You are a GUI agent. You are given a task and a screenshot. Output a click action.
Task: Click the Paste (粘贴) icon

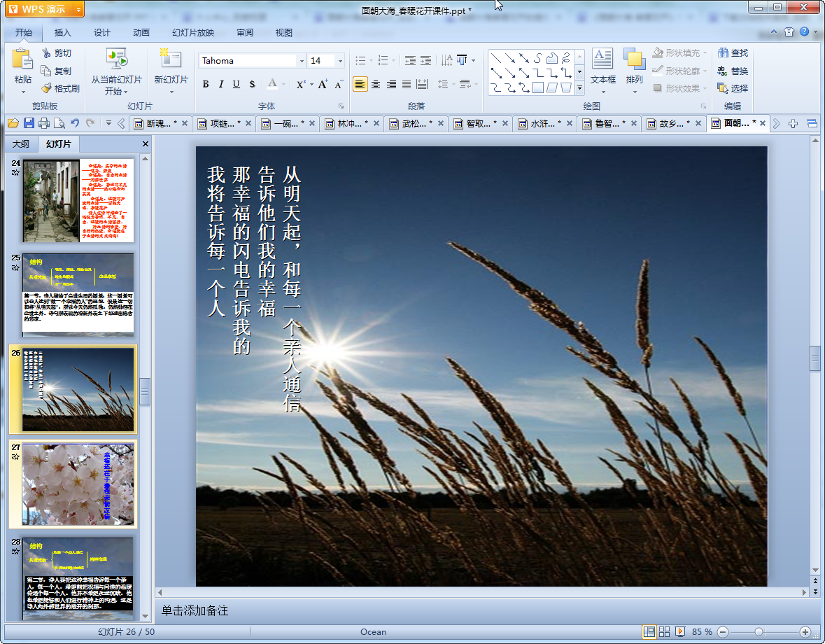pos(22,59)
